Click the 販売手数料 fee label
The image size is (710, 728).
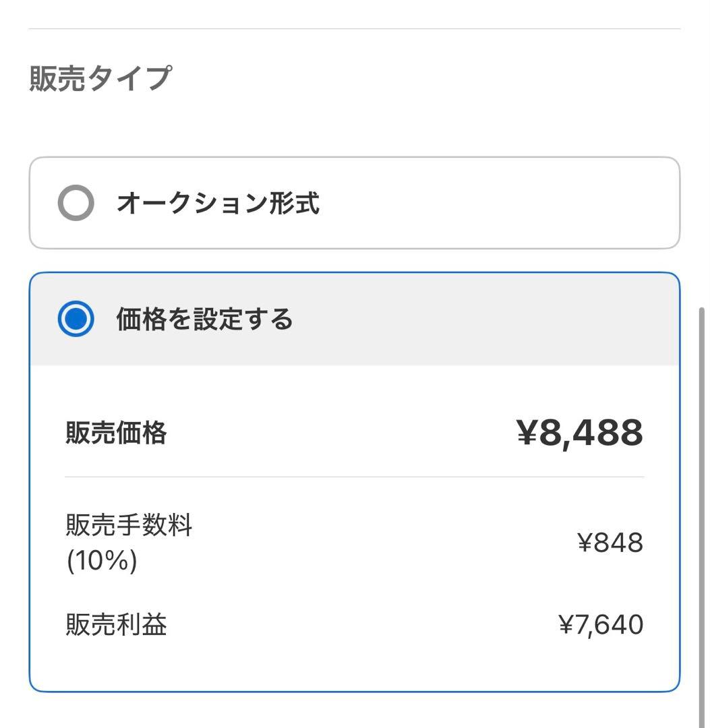(x=129, y=525)
